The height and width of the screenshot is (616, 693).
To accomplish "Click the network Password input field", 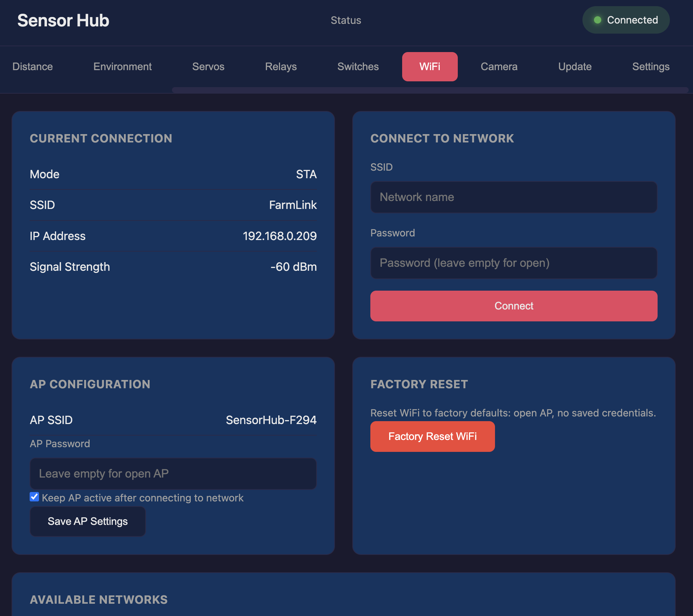I will 513,263.
